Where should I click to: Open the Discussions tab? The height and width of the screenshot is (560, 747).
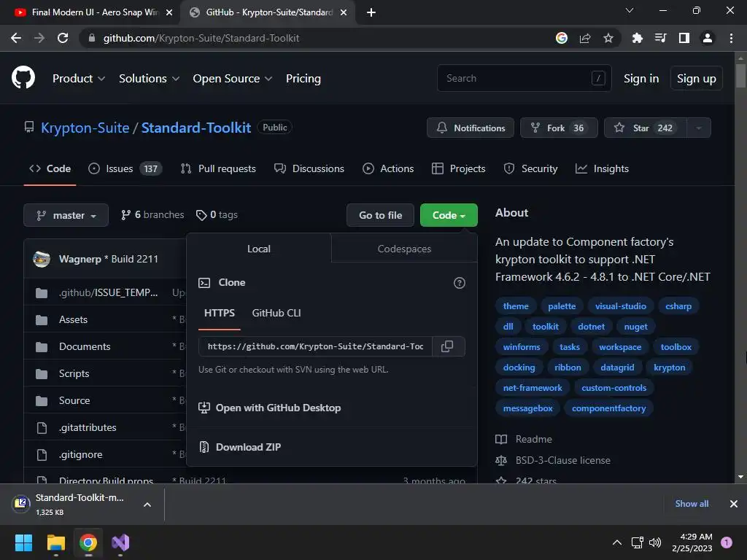pos(309,168)
